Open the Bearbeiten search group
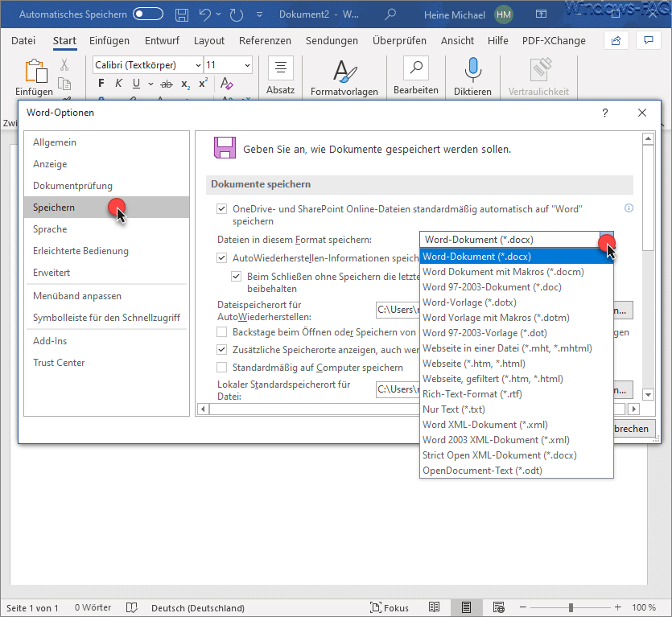 pos(416,76)
